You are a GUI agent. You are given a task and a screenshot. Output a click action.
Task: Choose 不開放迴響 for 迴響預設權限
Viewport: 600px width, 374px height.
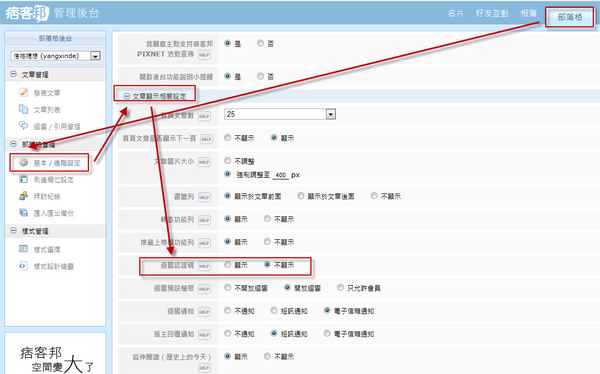click(x=228, y=287)
